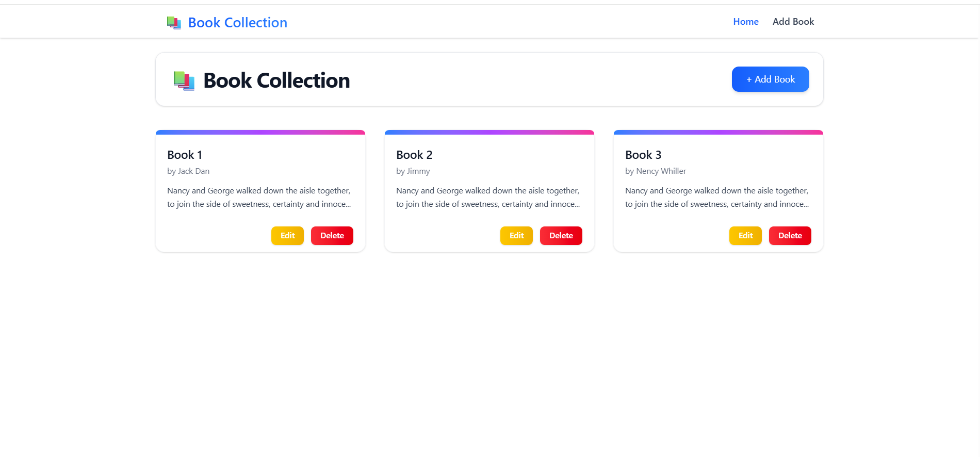Click the books icon beside the page heading

click(x=185, y=80)
